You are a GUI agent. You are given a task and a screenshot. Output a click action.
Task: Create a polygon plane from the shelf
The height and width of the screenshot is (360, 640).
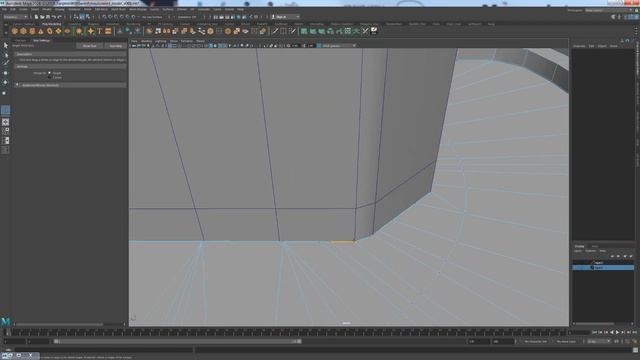pos(58,31)
